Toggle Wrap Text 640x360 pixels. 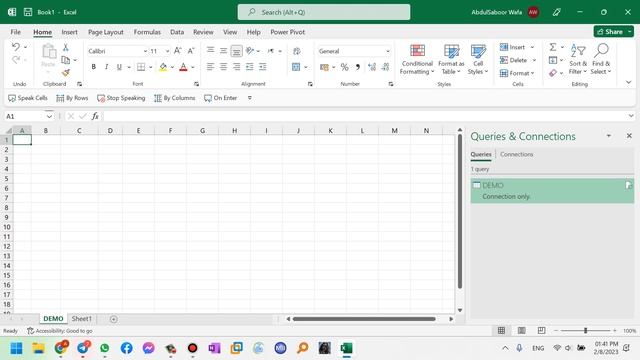point(297,51)
